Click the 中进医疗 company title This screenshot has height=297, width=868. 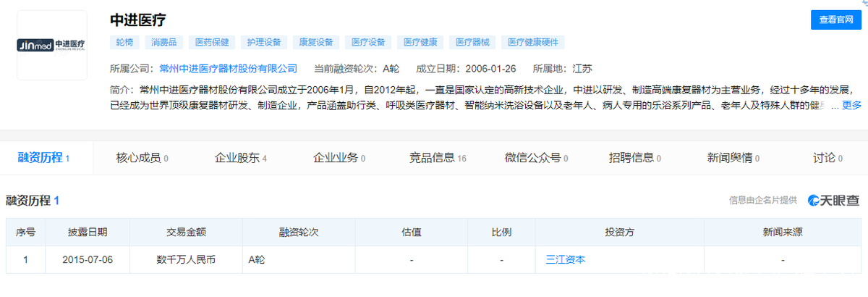click(x=137, y=20)
